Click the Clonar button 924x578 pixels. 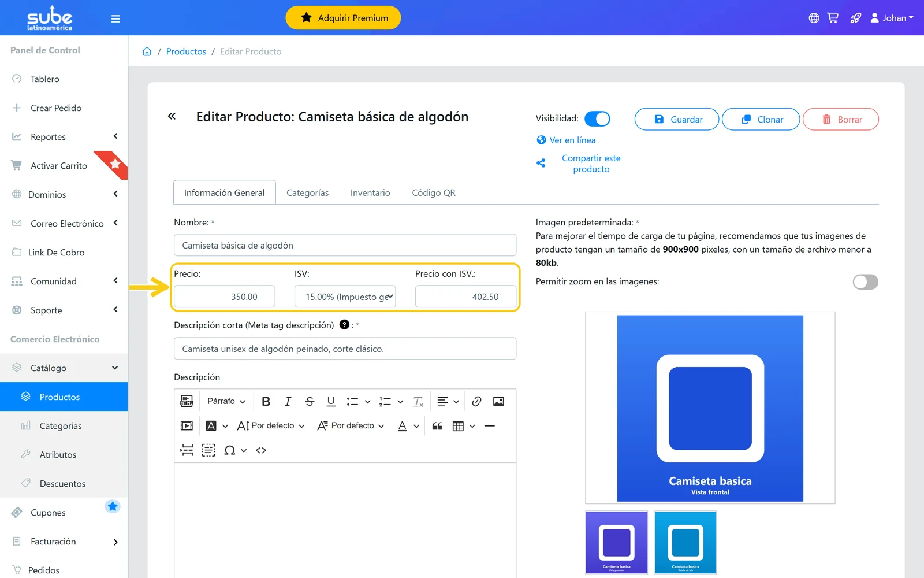click(761, 119)
